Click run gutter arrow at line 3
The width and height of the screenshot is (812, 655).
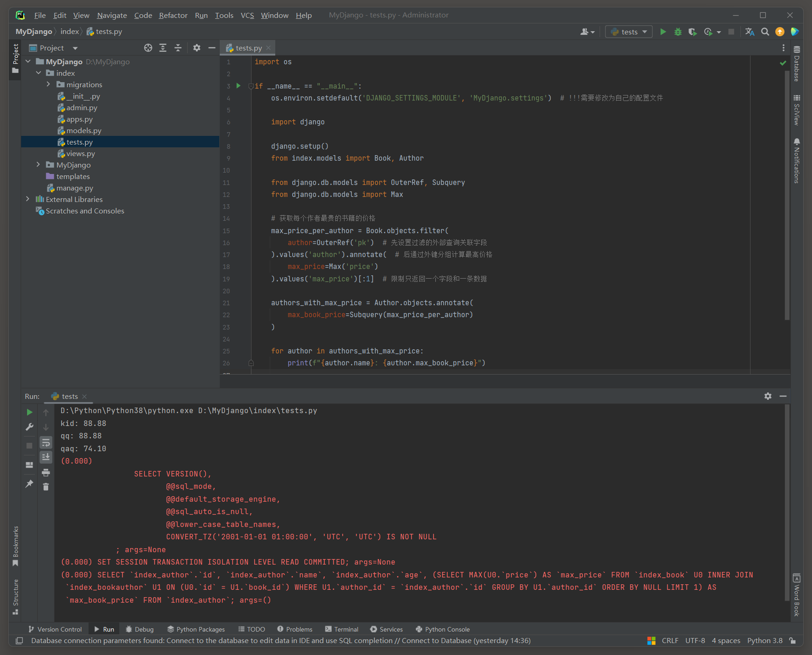tap(238, 86)
